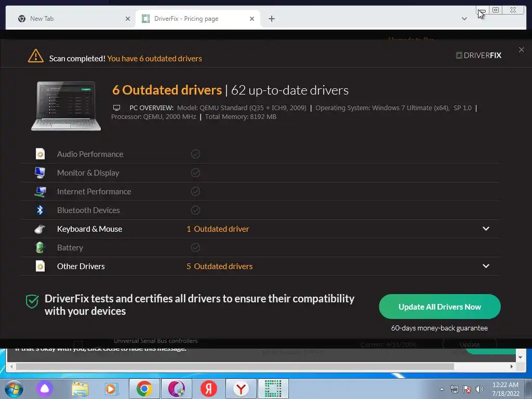Screen dimensions: 532x399
Task: Click the small monitor icon beside PC OVERVIEW
Action: (116, 108)
